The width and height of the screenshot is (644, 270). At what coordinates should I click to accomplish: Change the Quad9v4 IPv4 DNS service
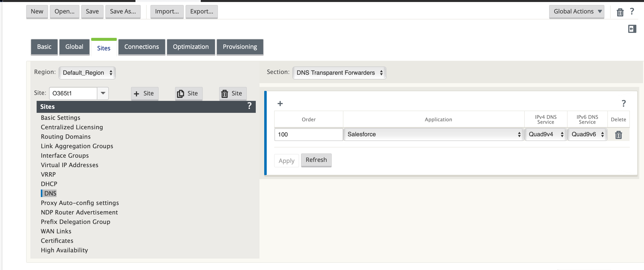coord(545,134)
